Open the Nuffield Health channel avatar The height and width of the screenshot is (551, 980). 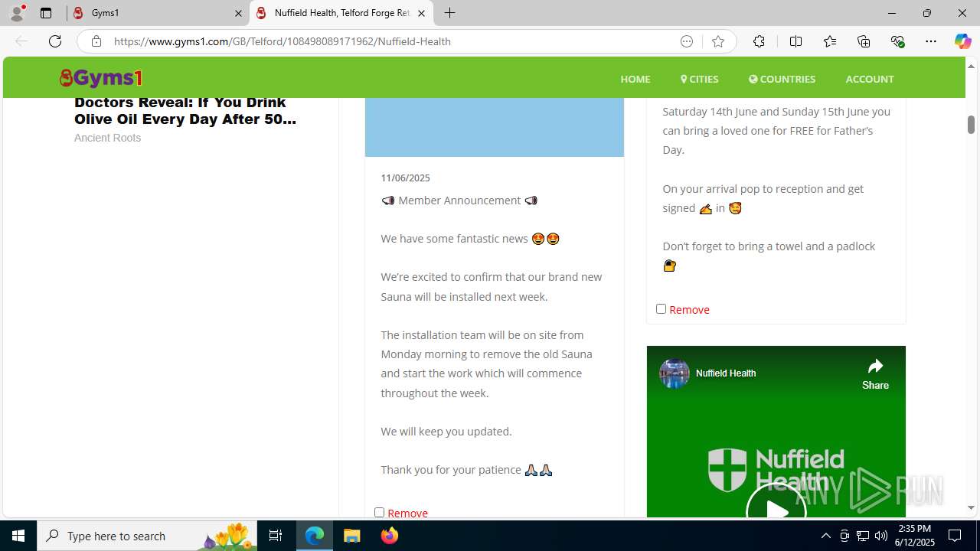pos(675,373)
